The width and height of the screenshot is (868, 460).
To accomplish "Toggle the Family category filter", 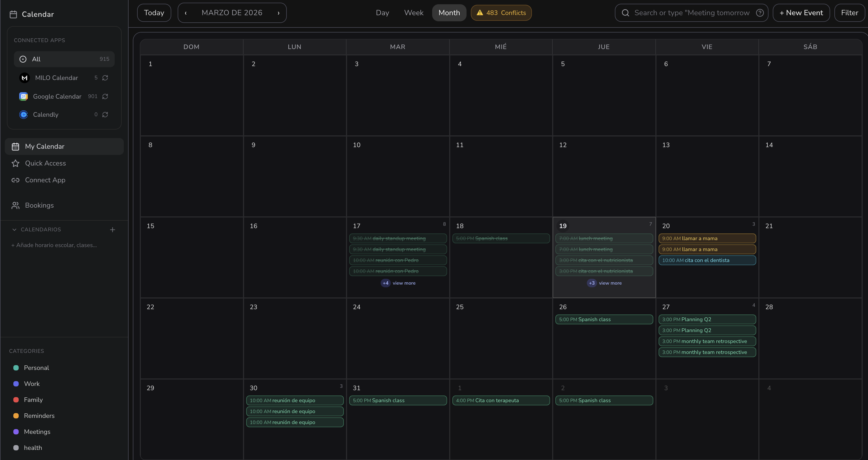I will click(33, 400).
